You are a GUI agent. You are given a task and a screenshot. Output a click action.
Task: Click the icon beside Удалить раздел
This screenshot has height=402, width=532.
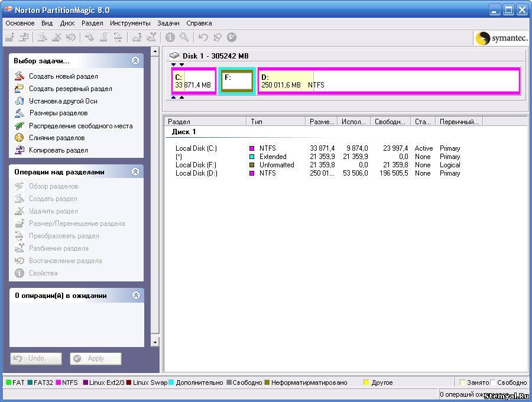point(20,211)
